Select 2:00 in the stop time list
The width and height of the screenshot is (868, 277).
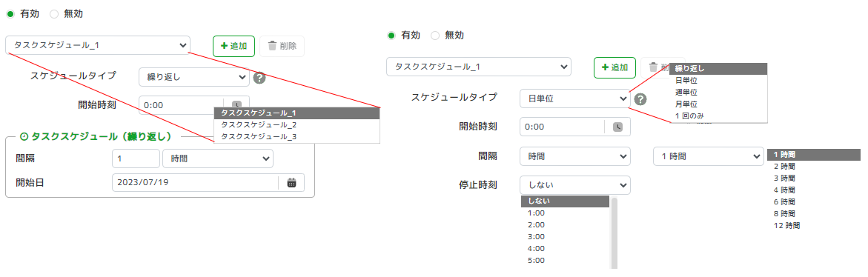[565, 225]
